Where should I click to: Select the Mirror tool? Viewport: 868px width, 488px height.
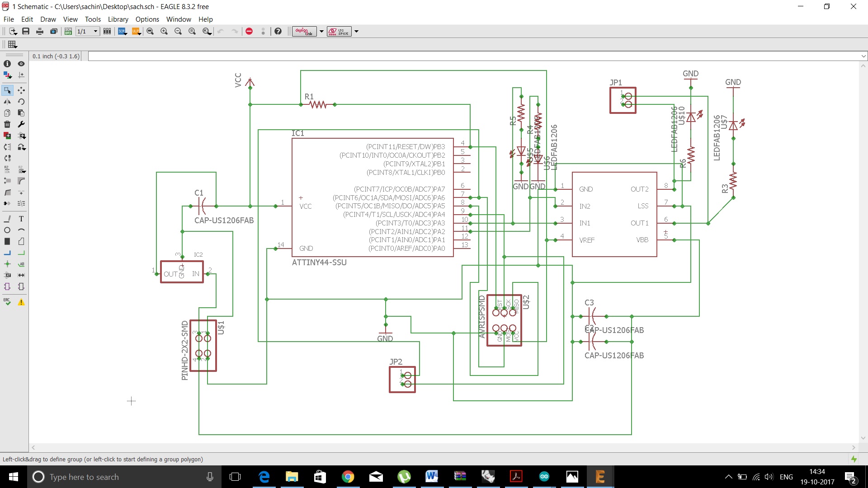coord(7,102)
